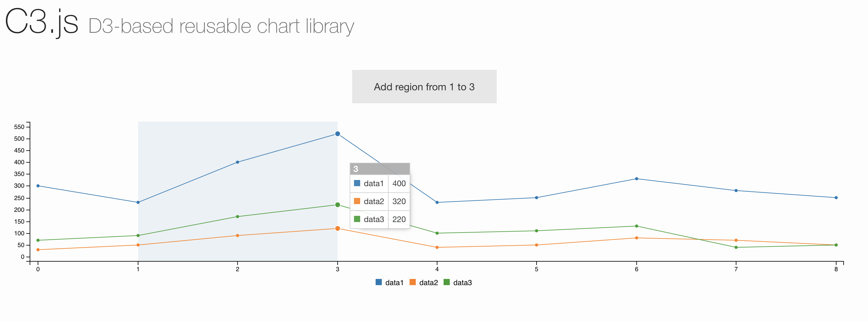
Task: Click the 'Add region from 1 to 3' button
Action: (424, 87)
